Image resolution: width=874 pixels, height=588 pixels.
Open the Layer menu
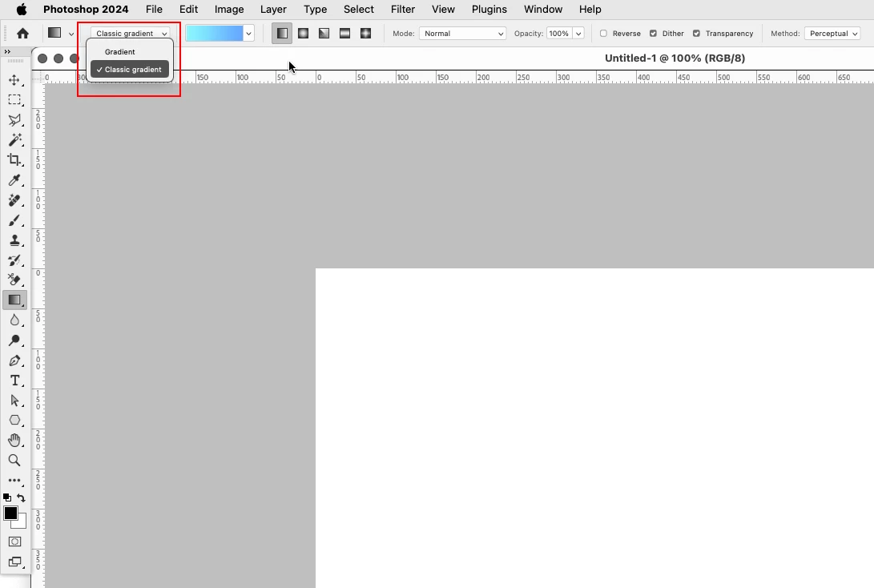pos(273,10)
